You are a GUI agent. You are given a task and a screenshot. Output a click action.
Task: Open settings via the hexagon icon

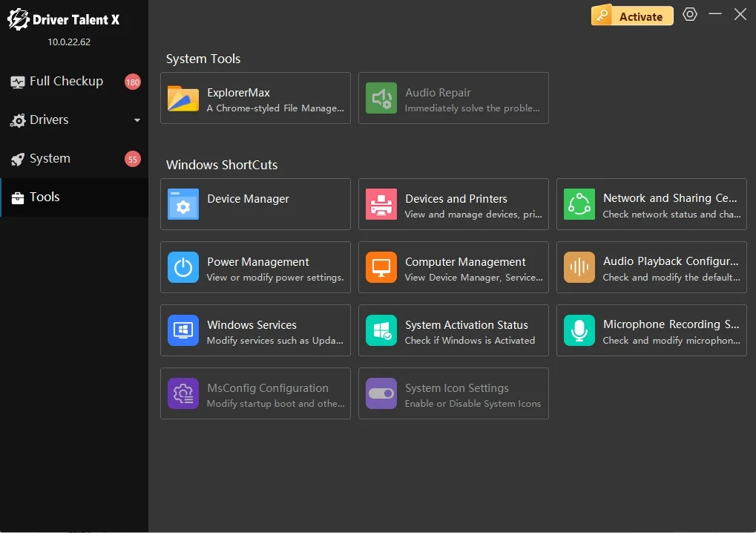tap(690, 14)
